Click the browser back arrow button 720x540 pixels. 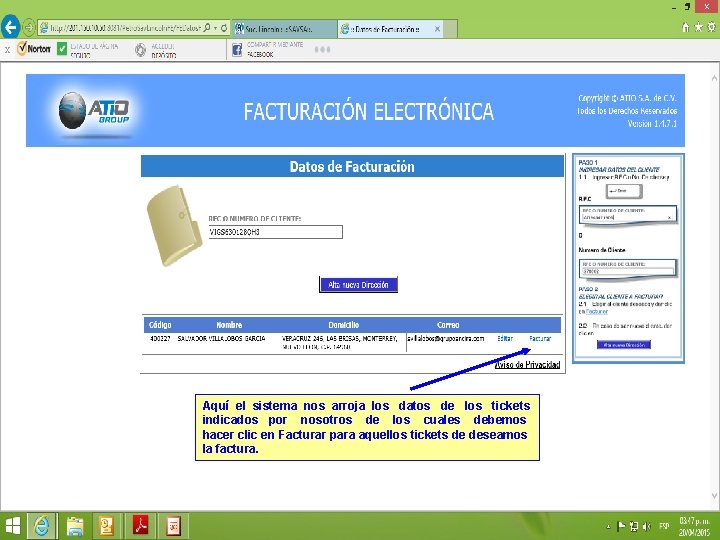(x=10, y=27)
